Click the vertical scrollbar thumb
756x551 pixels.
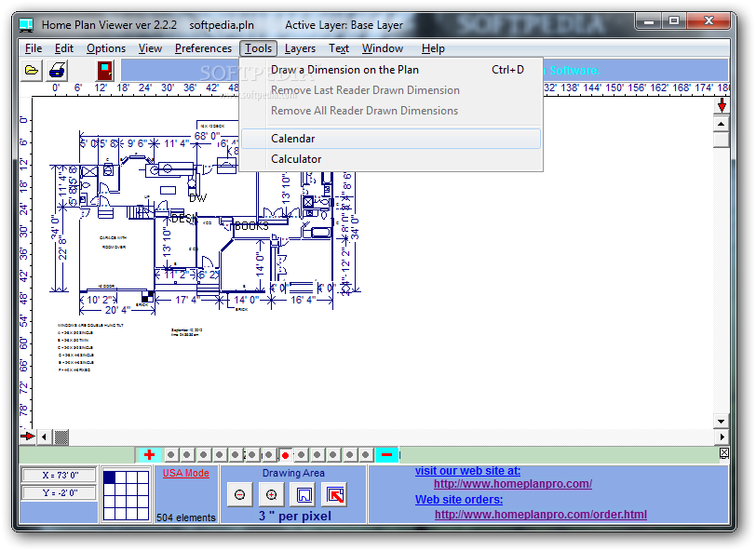click(x=722, y=140)
